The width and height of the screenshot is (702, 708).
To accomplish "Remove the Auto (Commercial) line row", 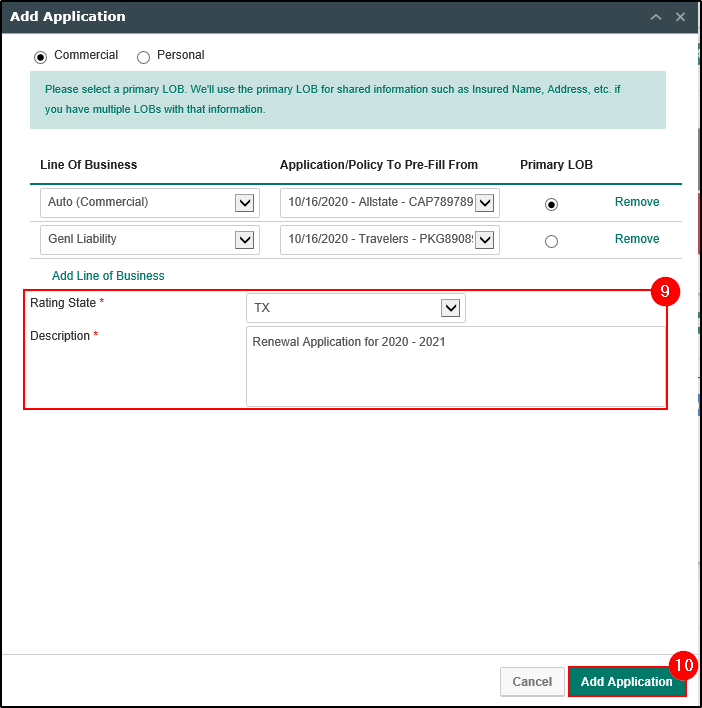I will [637, 202].
